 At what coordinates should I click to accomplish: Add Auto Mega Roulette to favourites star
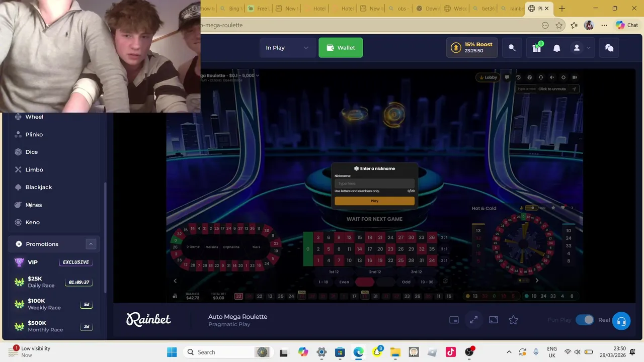pyautogui.click(x=513, y=320)
